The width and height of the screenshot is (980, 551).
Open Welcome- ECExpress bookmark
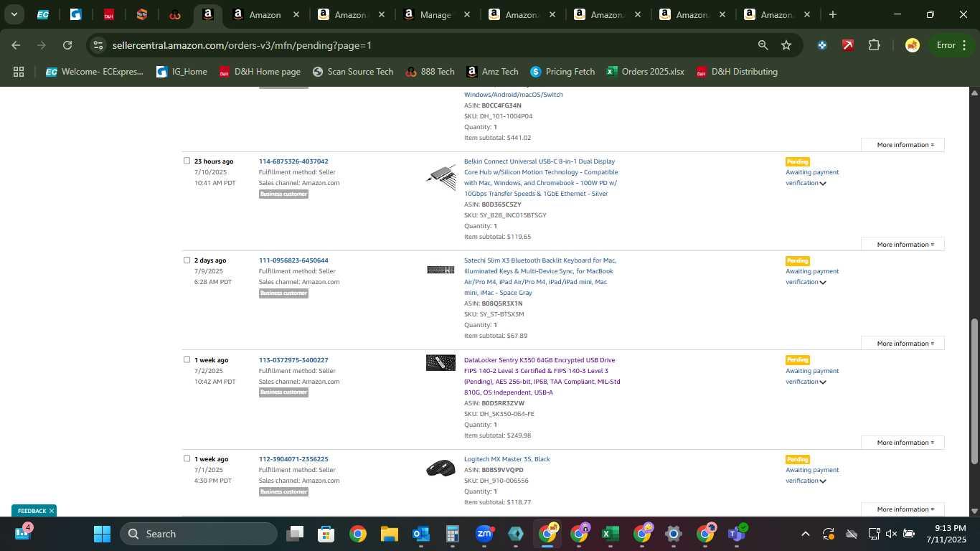[95, 72]
